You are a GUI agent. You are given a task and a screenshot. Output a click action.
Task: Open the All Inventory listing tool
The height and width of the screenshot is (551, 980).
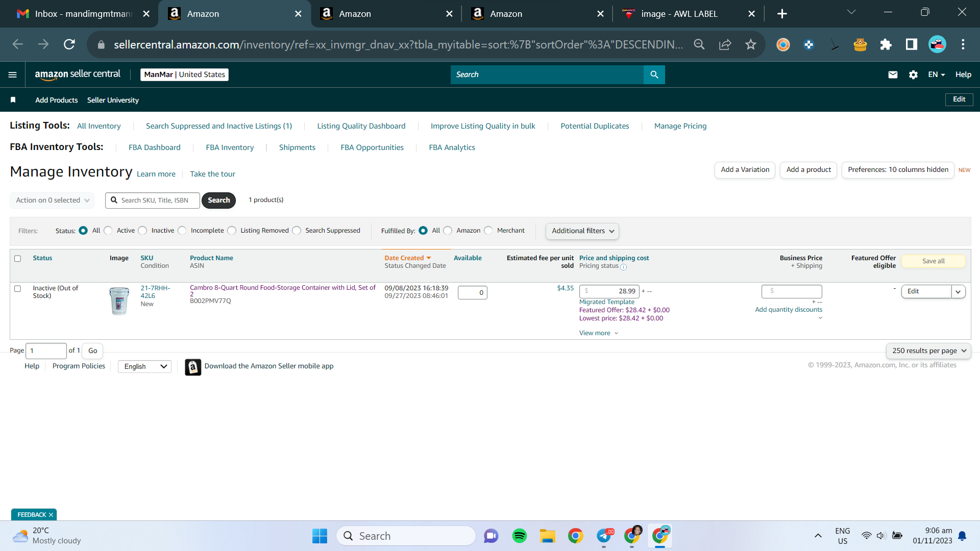pyautogui.click(x=99, y=126)
